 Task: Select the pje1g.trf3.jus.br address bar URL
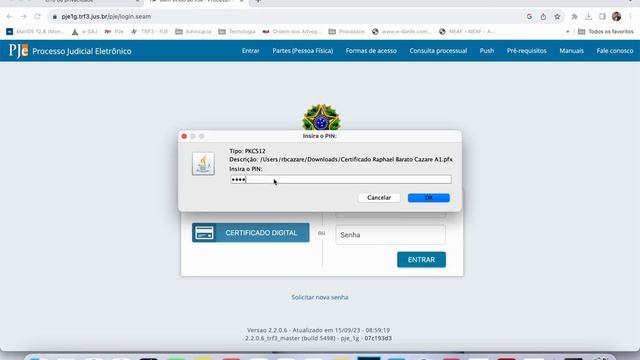tap(106, 17)
